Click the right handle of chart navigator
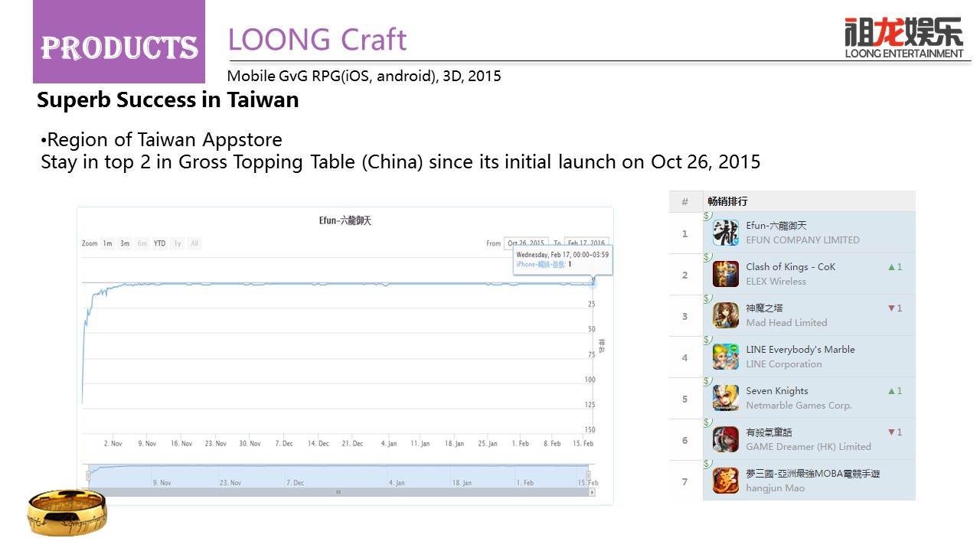Image resolution: width=980 pixels, height=551 pixels. pos(589,475)
